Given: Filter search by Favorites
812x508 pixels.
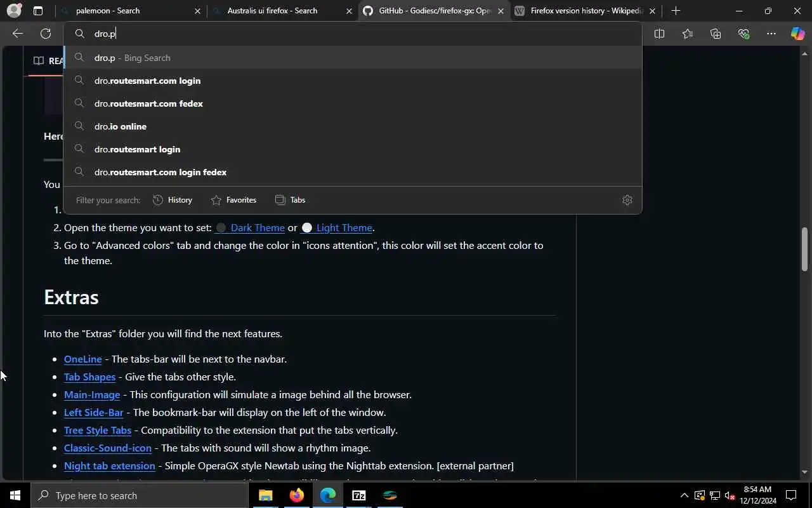Looking at the screenshot, I should [233, 200].
